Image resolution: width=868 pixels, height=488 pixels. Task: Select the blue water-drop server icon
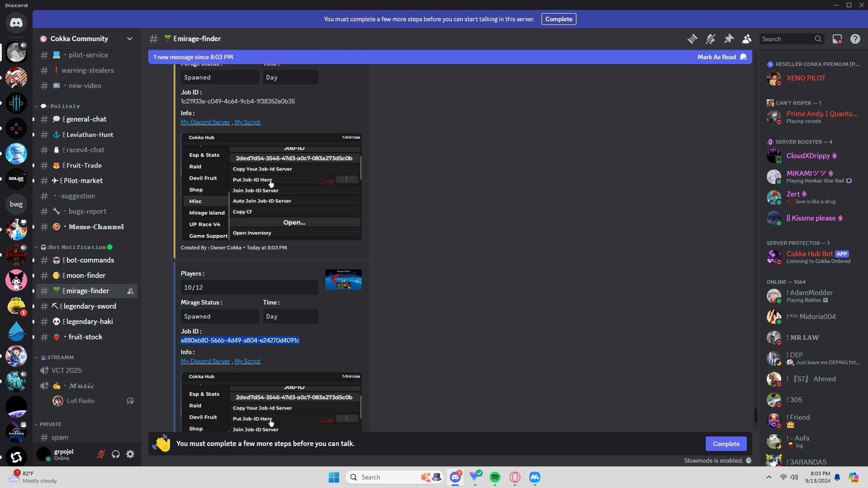tap(16, 331)
